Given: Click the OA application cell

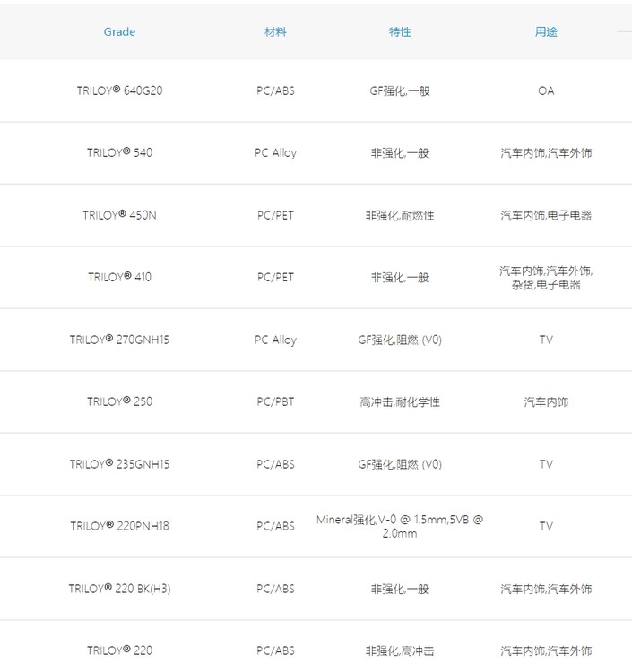Looking at the screenshot, I should 546,90.
